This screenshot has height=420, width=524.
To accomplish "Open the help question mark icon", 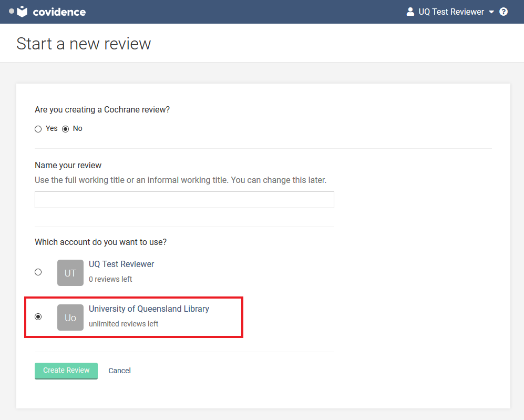I will [x=504, y=12].
